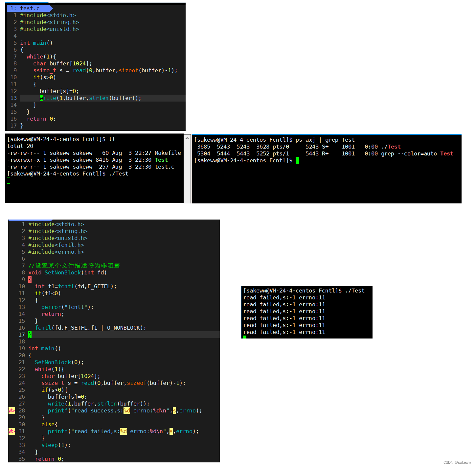The image size is (476, 467).
Task: Click the "ll" command in the left terminal prompt
Action: [x=112, y=139]
